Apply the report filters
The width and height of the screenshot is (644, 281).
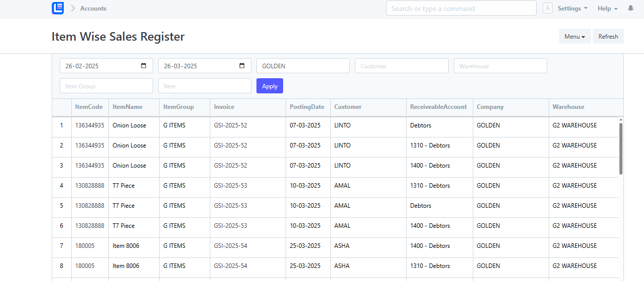pyautogui.click(x=270, y=86)
